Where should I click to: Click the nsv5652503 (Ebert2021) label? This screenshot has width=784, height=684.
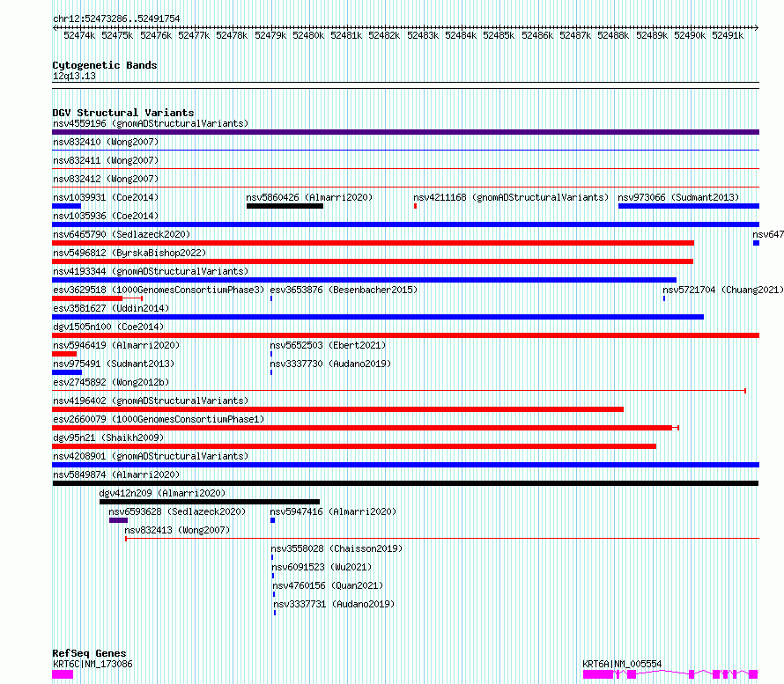tap(328, 345)
